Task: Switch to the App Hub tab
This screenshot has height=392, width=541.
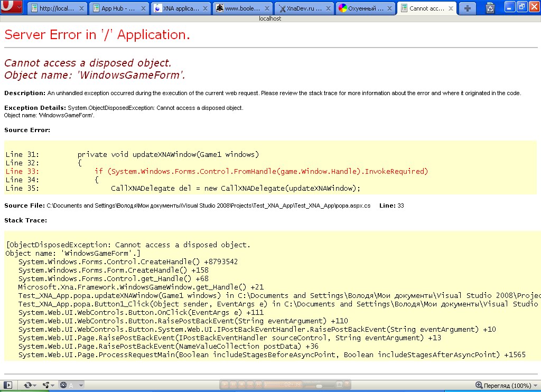Action: (118, 8)
